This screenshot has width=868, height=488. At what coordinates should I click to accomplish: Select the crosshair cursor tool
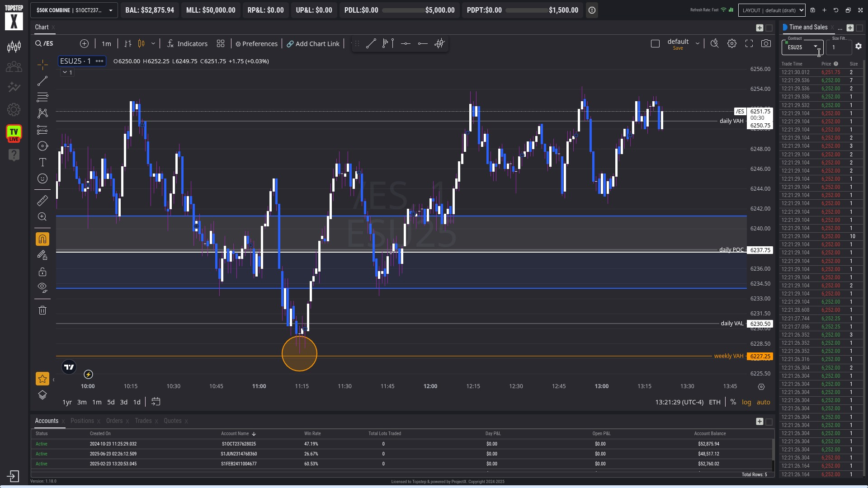[42, 65]
